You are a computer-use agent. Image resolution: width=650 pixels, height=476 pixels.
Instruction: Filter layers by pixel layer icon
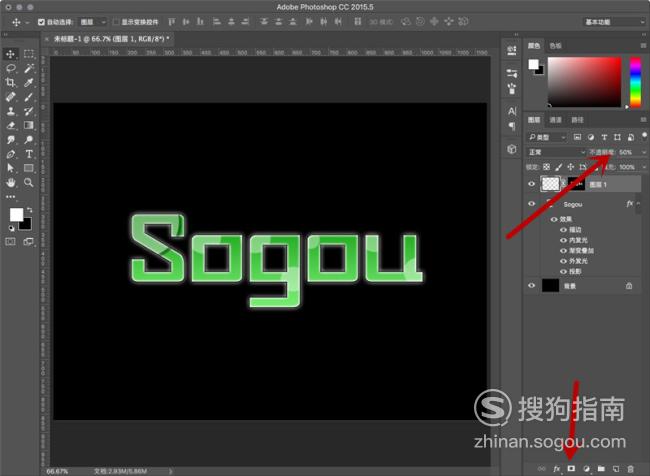click(x=577, y=137)
